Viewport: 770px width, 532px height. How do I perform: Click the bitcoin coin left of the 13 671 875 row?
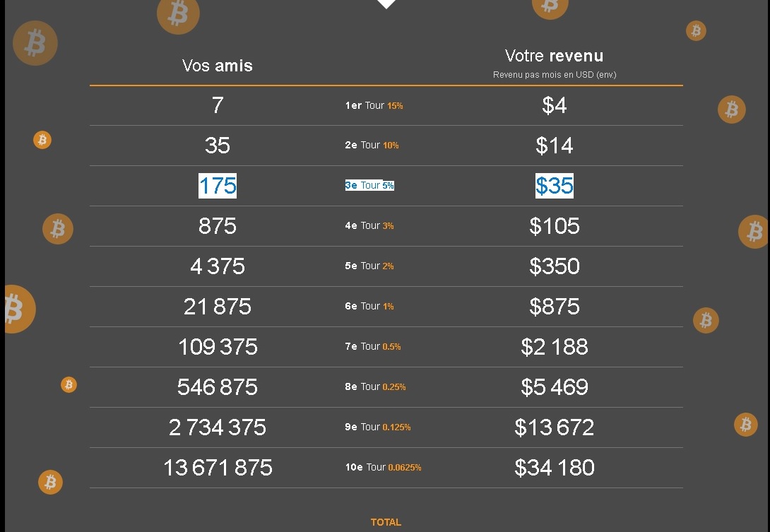51,482
